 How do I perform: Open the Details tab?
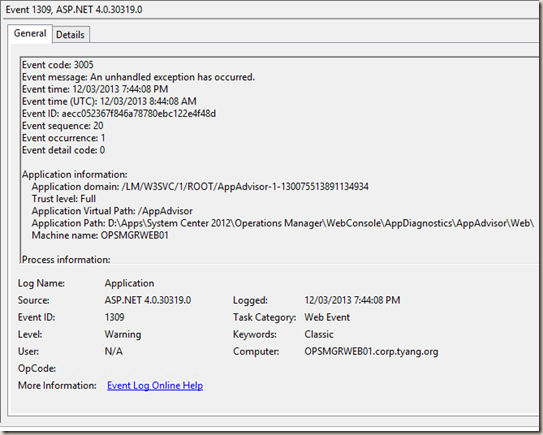pos(70,35)
